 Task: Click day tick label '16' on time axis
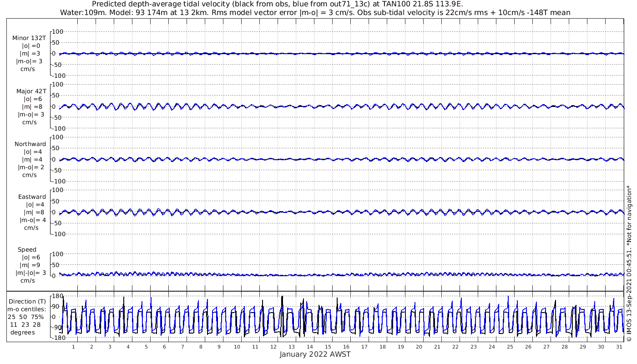click(346, 346)
